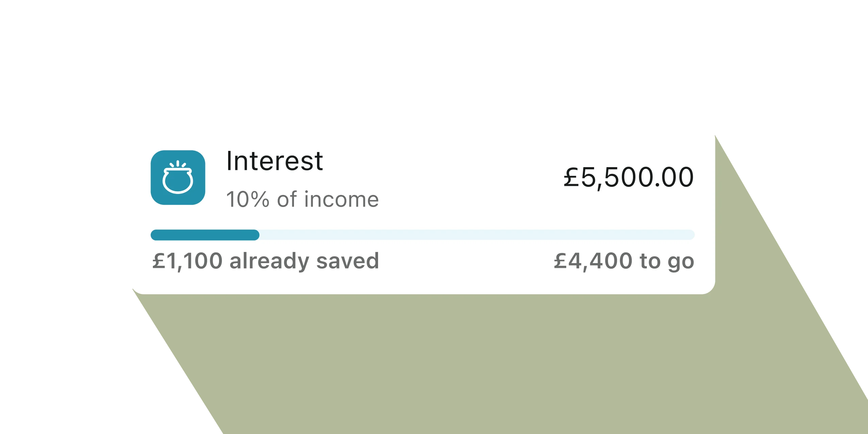Select the "10% of income" subtitle
Viewport: 868px width, 434px height.
point(302,199)
